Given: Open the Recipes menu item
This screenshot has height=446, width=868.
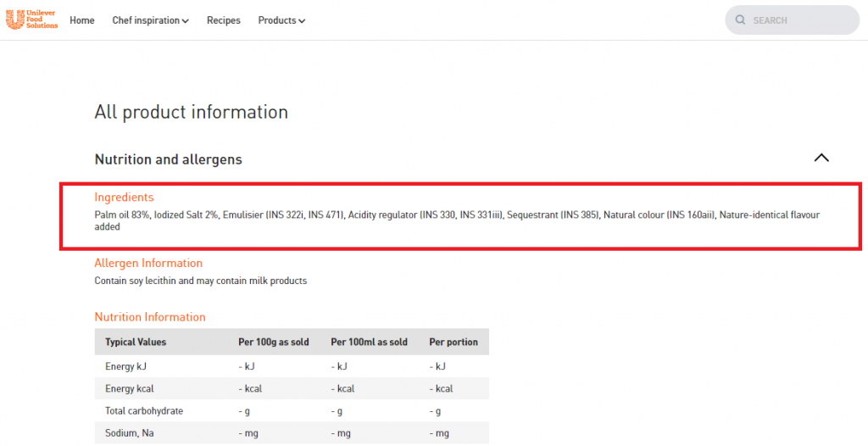Looking at the screenshot, I should (x=224, y=20).
